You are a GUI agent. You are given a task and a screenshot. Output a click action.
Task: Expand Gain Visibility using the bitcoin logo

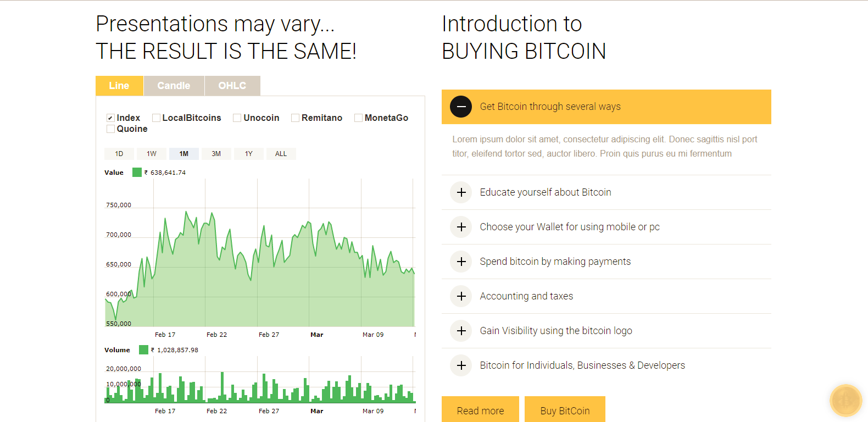click(x=461, y=331)
